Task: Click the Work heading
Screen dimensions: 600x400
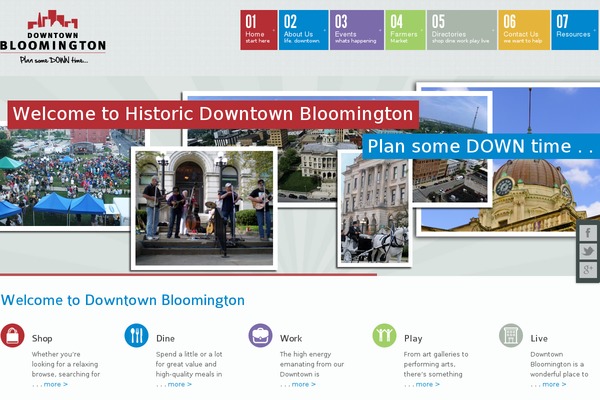Action: tap(291, 338)
